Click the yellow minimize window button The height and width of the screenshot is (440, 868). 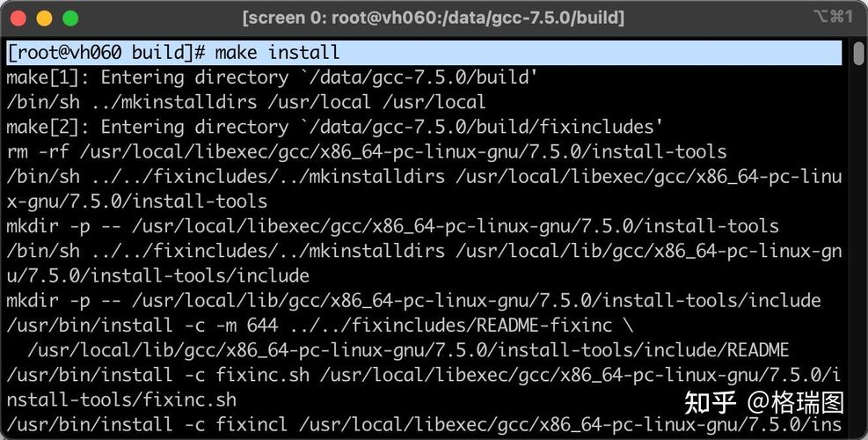tap(44, 18)
